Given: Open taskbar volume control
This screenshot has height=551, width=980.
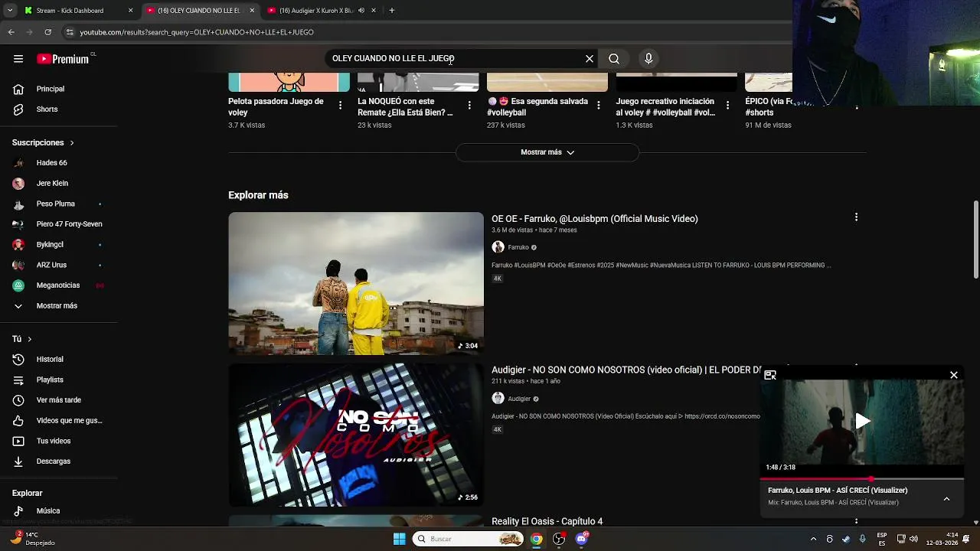Looking at the screenshot, I should 913,539.
